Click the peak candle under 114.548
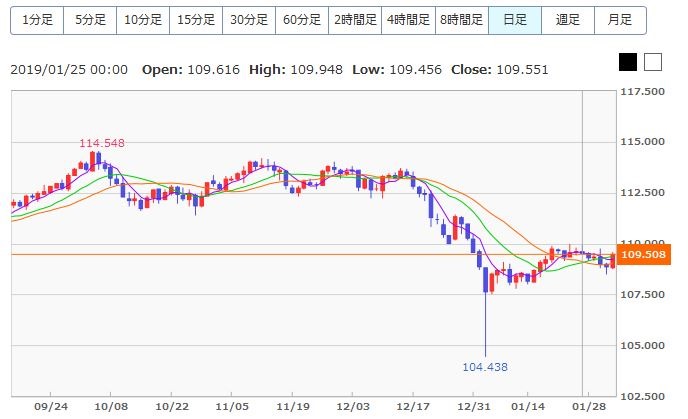This screenshot has width=688, height=419. pyautogui.click(x=92, y=161)
